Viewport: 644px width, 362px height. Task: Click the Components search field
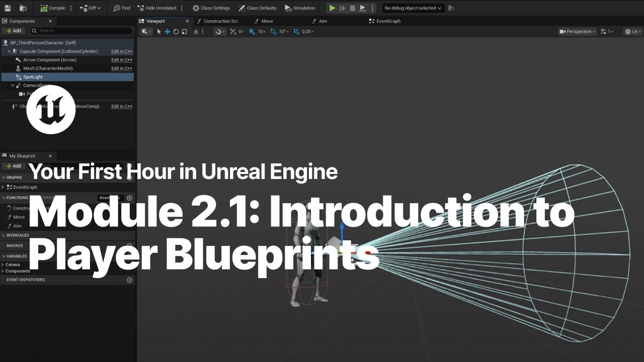pos(82,31)
